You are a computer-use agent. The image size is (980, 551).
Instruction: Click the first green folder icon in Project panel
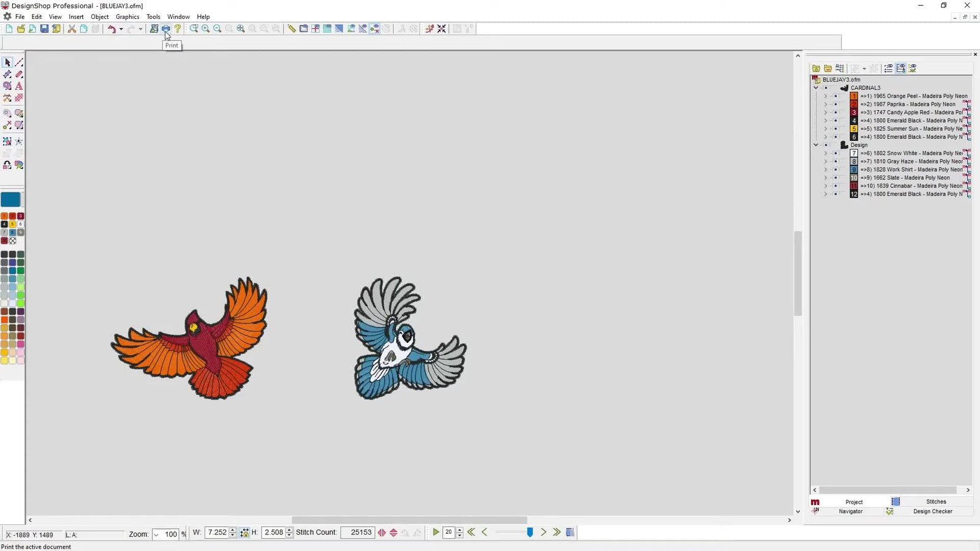[x=816, y=69]
